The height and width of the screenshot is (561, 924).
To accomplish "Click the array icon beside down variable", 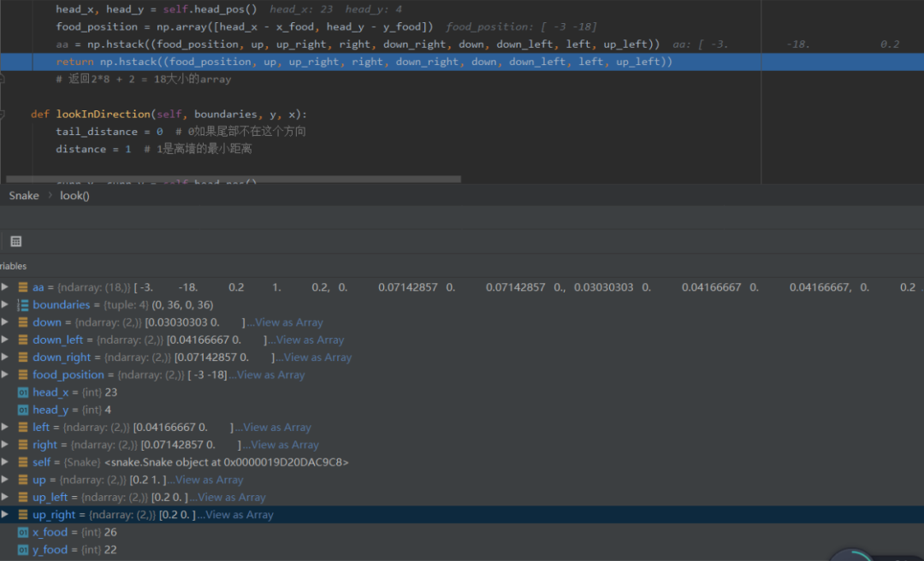I will [x=23, y=322].
